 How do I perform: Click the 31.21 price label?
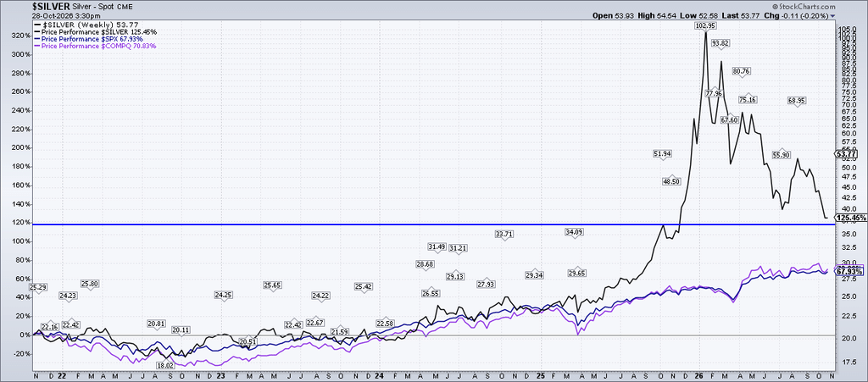click(x=457, y=249)
